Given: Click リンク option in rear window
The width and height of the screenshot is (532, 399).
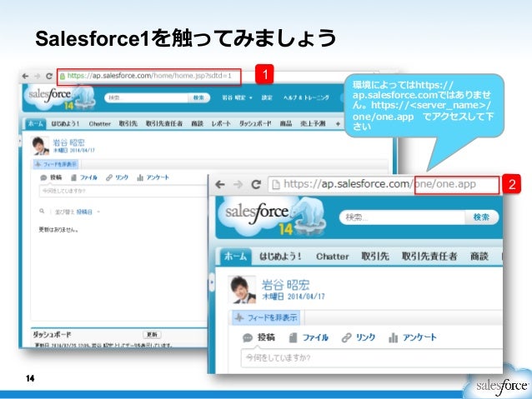Looking at the screenshot, I should [x=118, y=177].
